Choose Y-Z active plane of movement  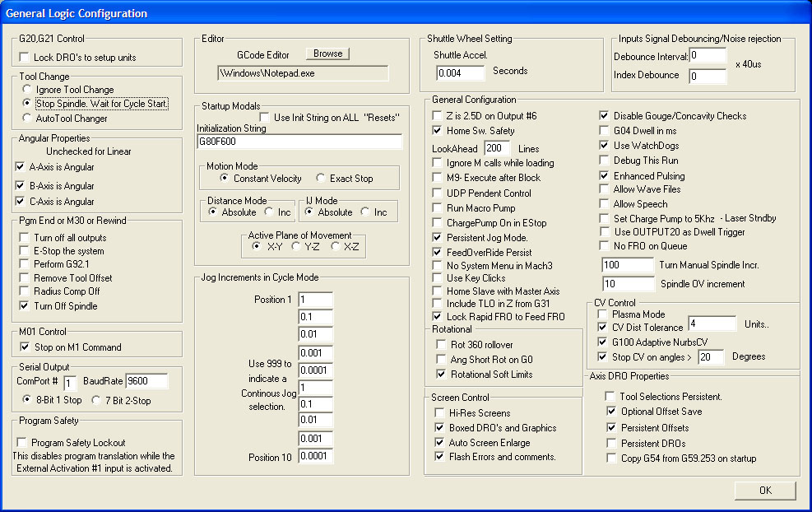(x=295, y=246)
